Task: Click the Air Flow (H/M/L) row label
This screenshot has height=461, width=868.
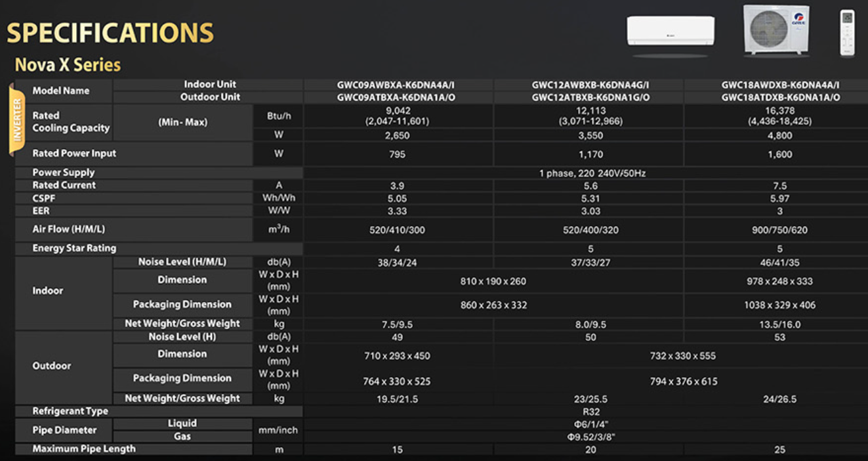Action: tap(69, 229)
